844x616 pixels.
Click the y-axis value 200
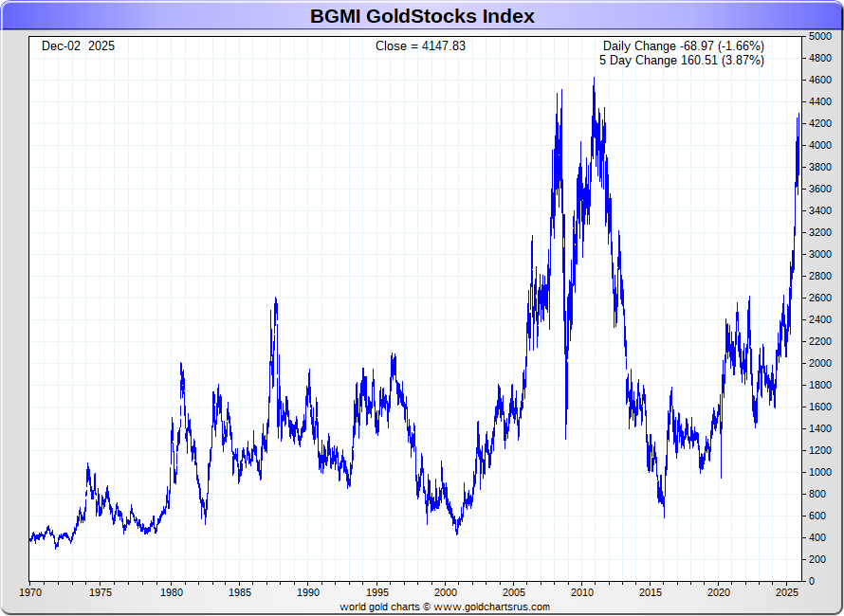tap(817, 559)
